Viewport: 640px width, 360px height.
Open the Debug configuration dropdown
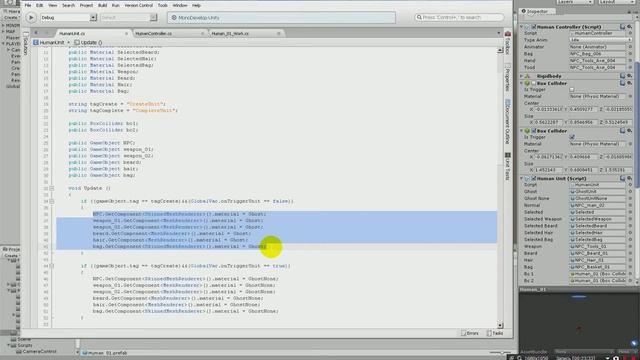(68, 18)
